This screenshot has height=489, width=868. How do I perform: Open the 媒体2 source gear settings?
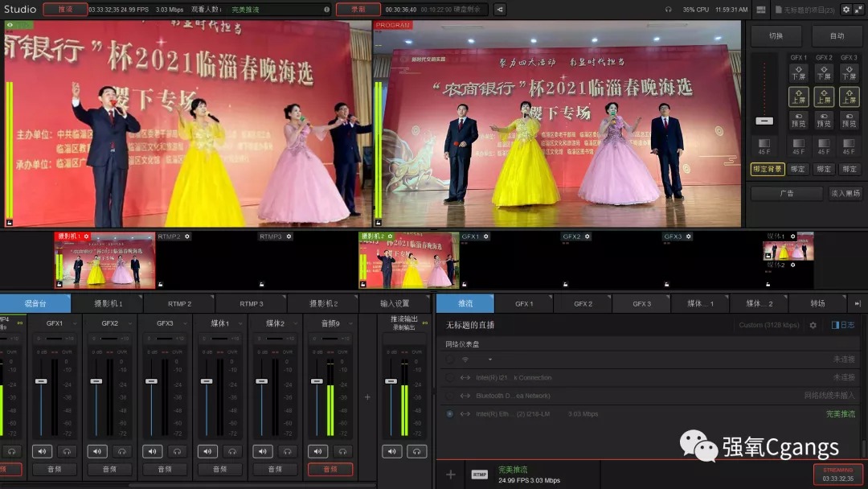[x=792, y=265]
